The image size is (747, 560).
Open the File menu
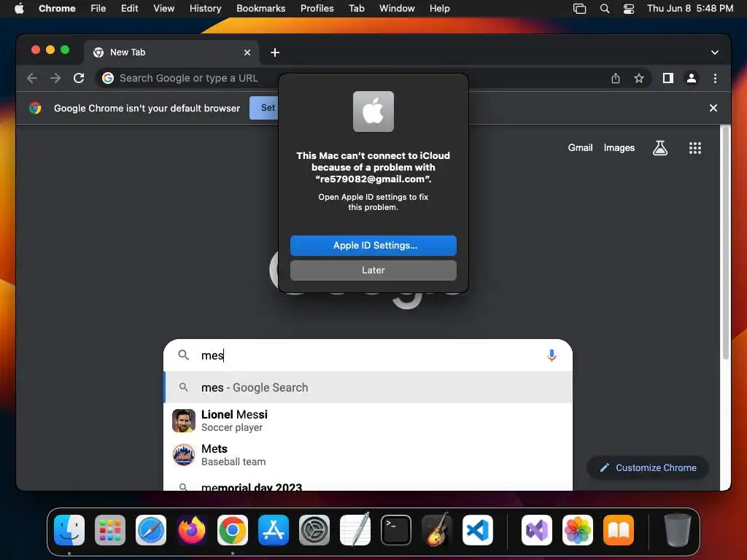98,9
